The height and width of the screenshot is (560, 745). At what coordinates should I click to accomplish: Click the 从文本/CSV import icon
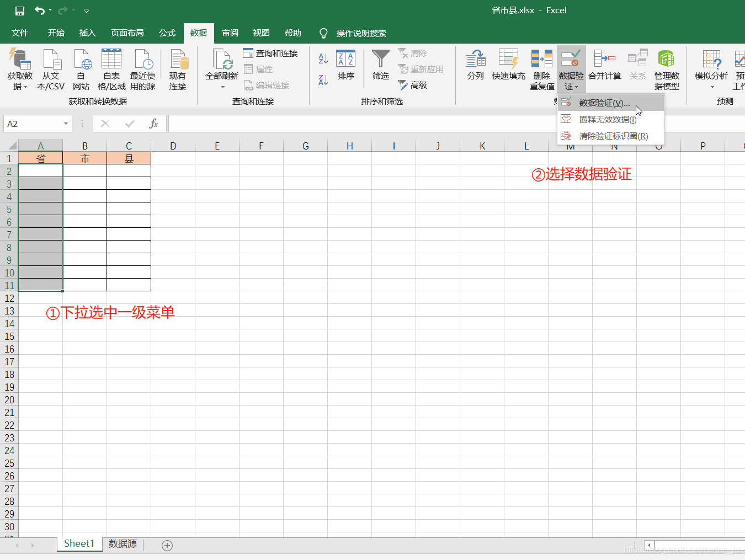[51, 70]
